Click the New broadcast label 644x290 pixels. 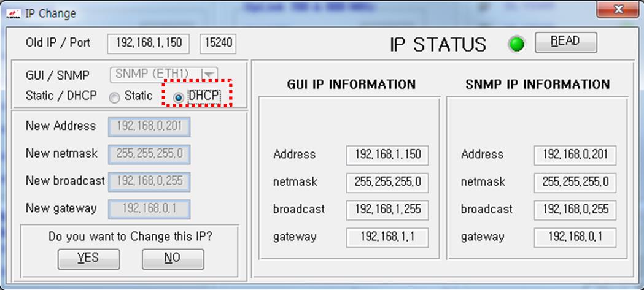coord(65,181)
